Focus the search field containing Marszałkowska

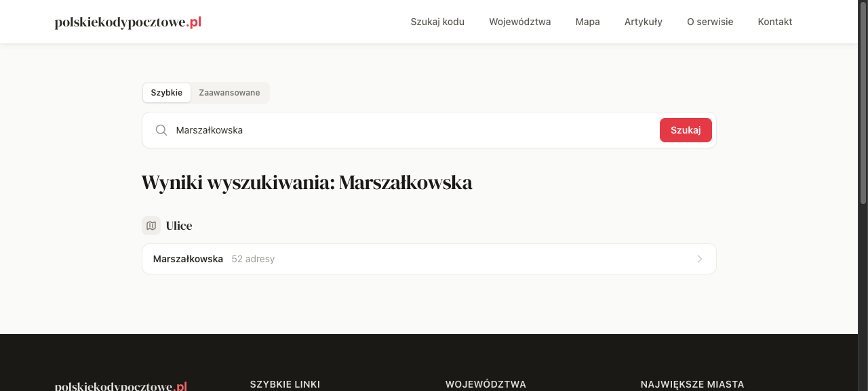414,130
